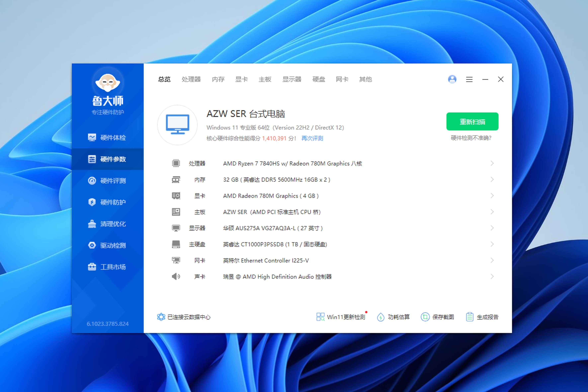This screenshot has height=392, width=588.
Task: Click the AZW SER 台式电脑 title
Action: pyautogui.click(x=246, y=114)
